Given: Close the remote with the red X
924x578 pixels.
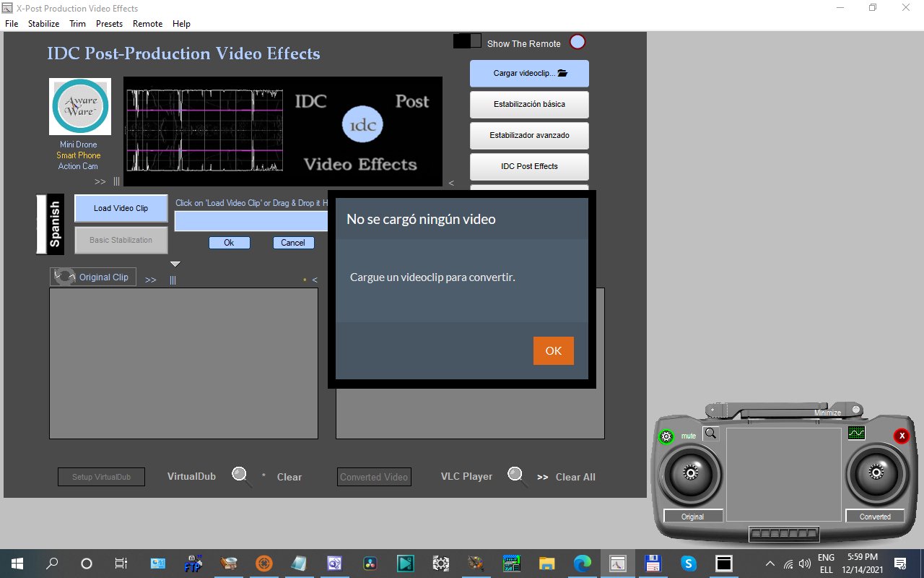Looking at the screenshot, I should 902,436.
